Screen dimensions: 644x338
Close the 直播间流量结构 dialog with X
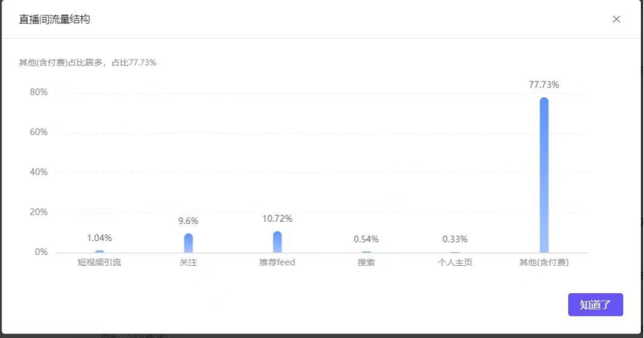[x=616, y=19]
